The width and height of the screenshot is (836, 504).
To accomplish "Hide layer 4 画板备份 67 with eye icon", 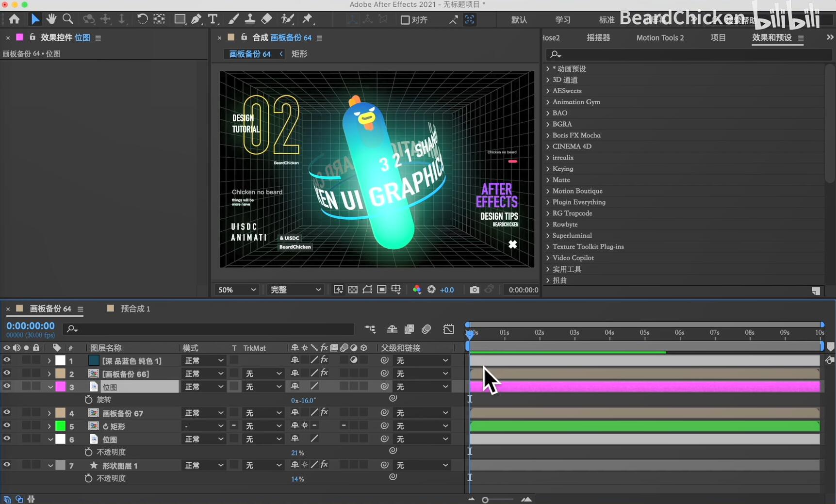I will point(7,413).
